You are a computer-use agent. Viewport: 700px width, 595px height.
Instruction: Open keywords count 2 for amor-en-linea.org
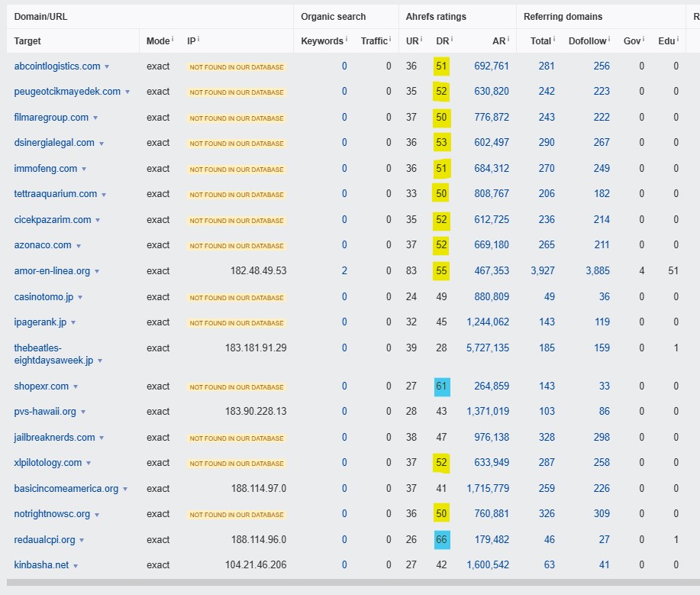tap(344, 270)
